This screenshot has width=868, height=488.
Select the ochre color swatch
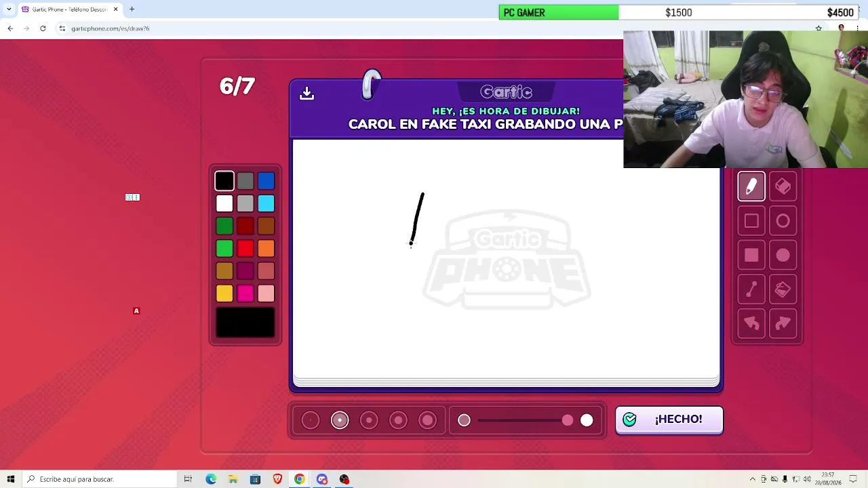224,271
